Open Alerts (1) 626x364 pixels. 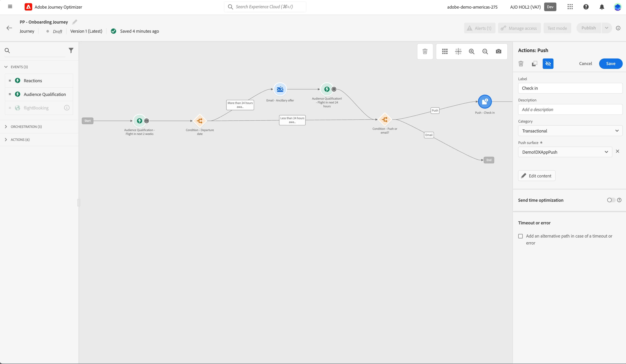(480, 28)
